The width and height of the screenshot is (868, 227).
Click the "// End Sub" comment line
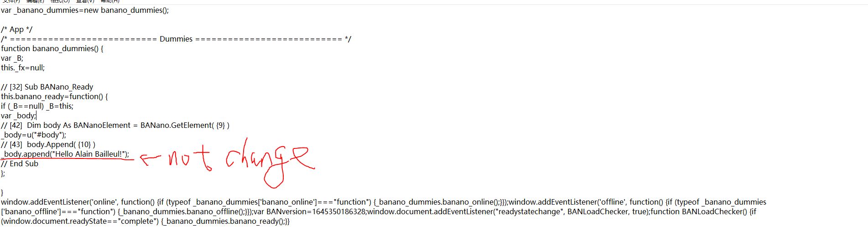[20, 164]
